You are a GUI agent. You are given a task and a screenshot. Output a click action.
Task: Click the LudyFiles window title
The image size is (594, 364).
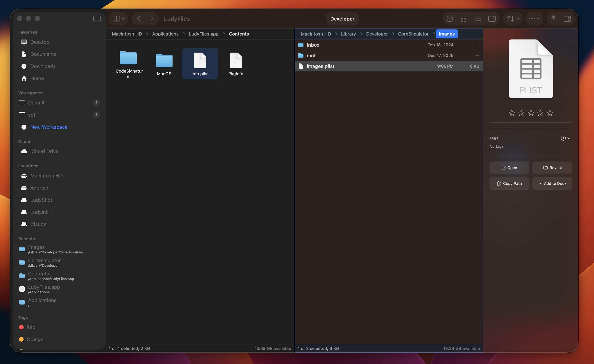(177, 19)
